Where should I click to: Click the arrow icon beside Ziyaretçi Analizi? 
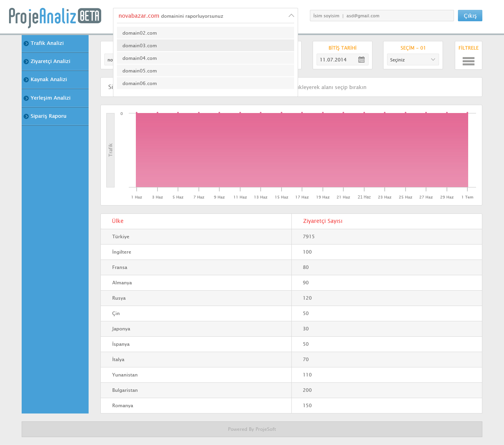pos(26,61)
